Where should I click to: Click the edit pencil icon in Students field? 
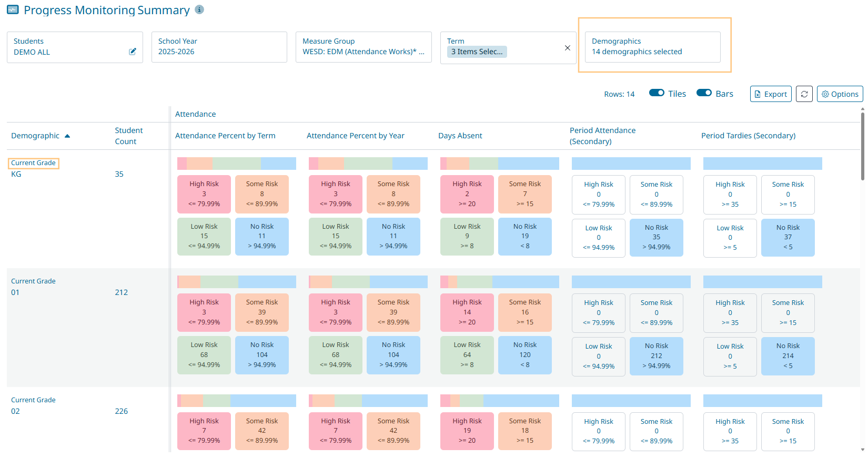133,52
